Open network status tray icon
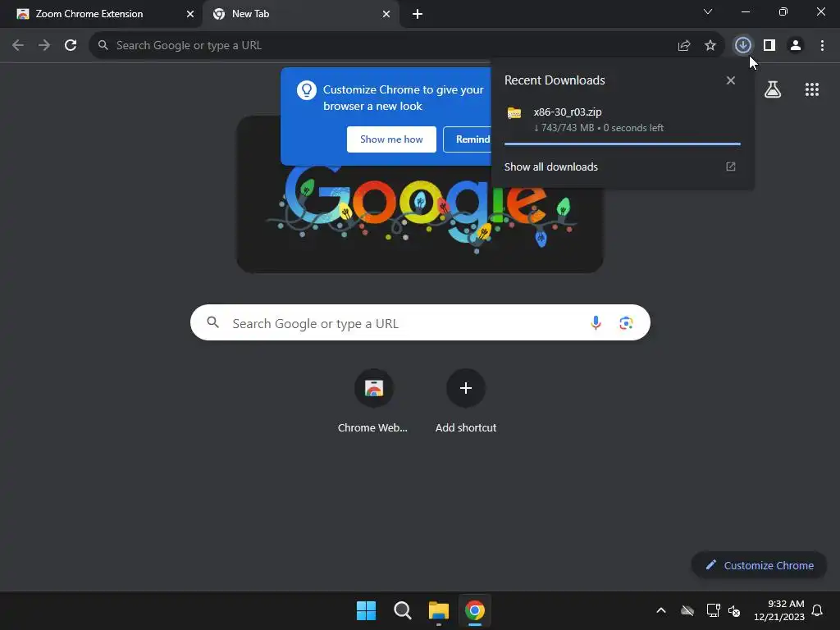The height and width of the screenshot is (630, 840). tap(713, 610)
